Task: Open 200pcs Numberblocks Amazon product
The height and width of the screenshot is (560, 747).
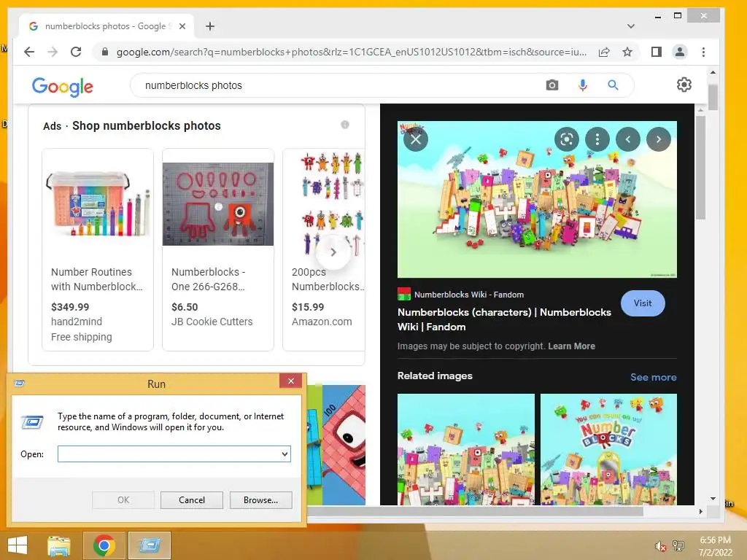Action: click(324, 249)
